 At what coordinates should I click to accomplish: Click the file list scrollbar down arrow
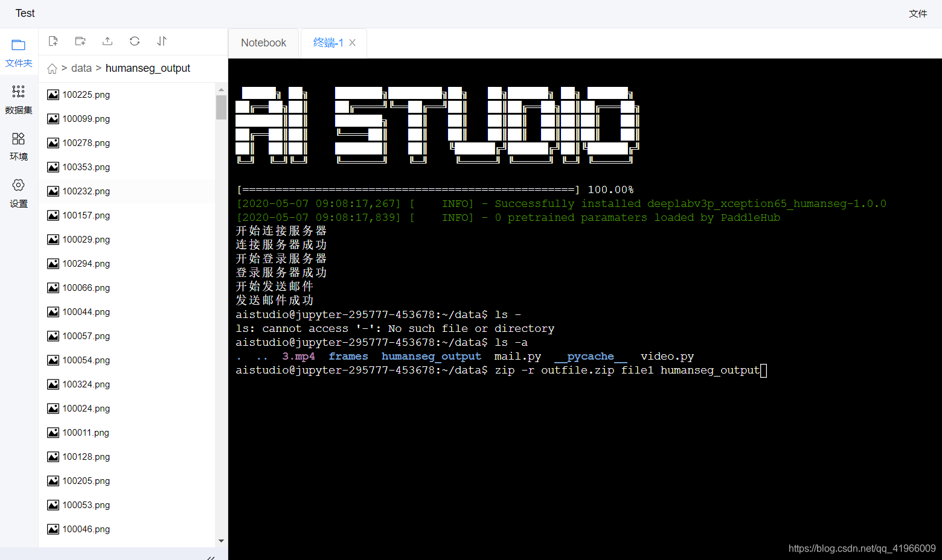(221, 541)
